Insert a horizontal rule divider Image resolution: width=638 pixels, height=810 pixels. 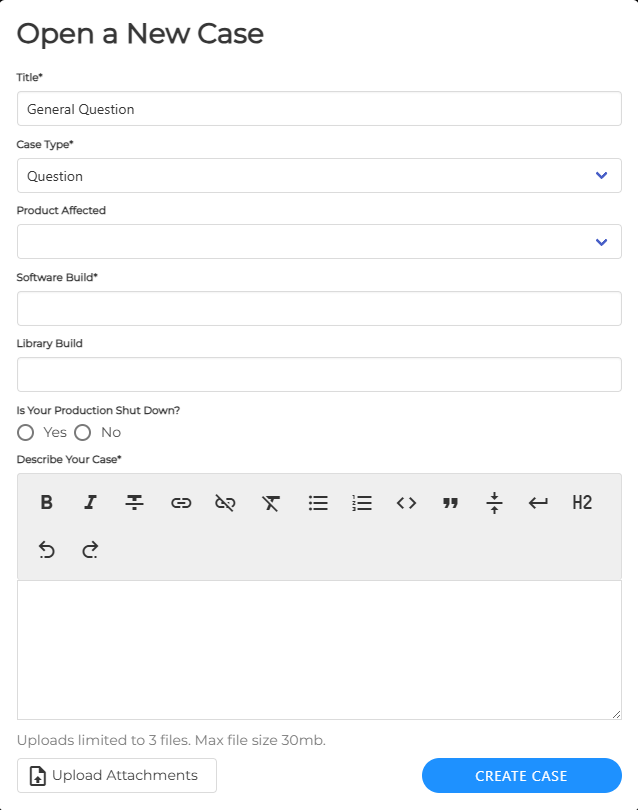(494, 502)
